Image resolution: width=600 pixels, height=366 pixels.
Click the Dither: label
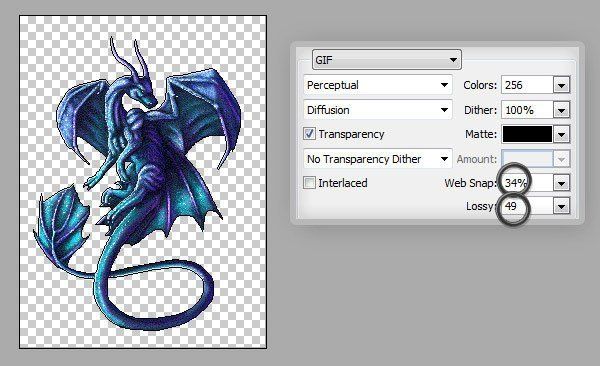tap(480, 110)
